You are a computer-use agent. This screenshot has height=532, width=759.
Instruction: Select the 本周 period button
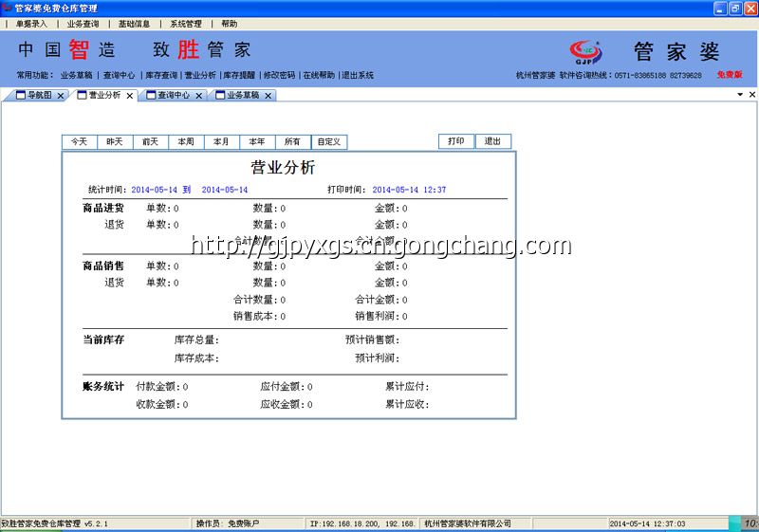click(x=186, y=141)
